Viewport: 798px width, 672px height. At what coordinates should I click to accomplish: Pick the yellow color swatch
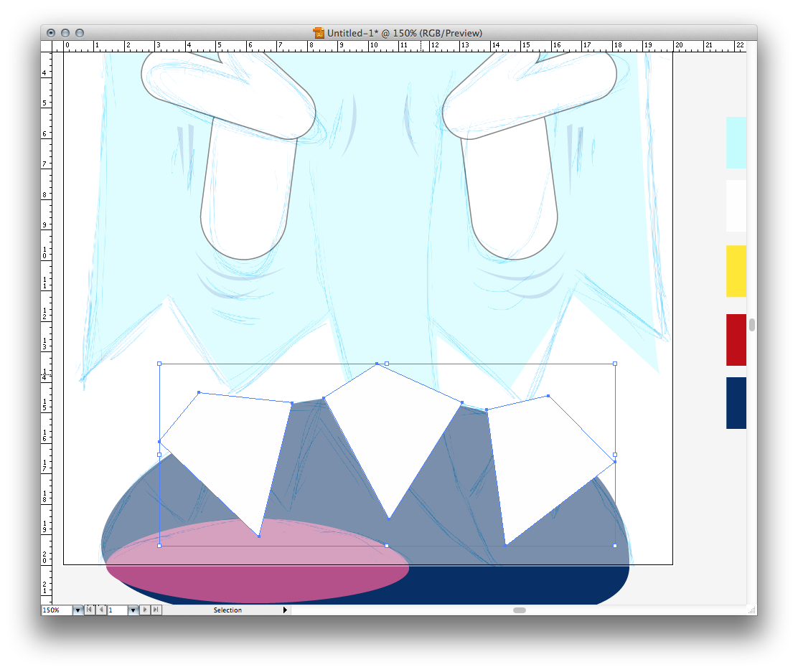click(x=736, y=271)
